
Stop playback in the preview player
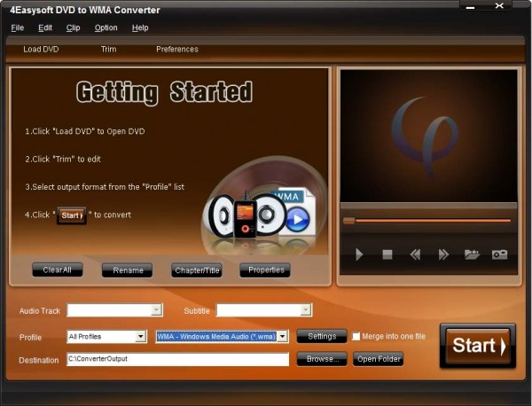(387, 254)
